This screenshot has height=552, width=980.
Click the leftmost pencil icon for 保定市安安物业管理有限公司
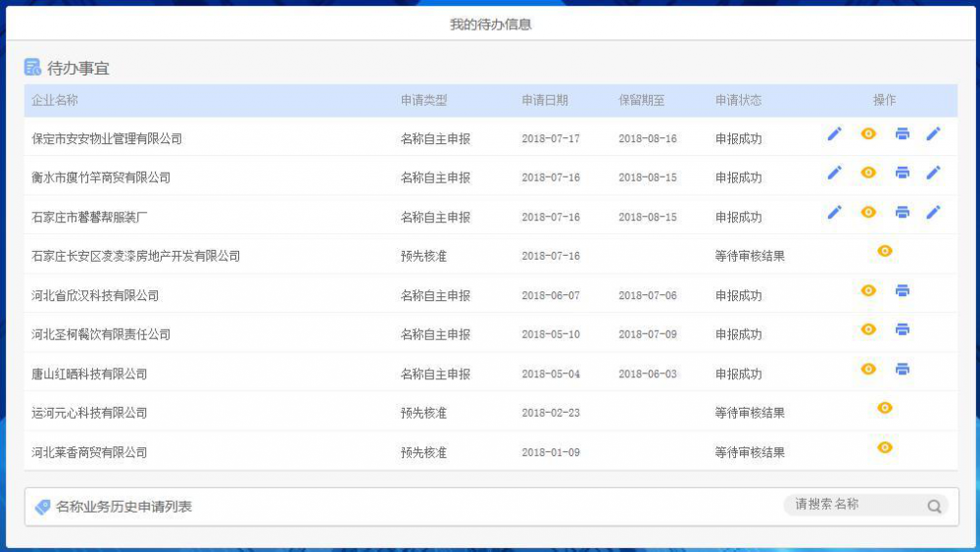(834, 134)
